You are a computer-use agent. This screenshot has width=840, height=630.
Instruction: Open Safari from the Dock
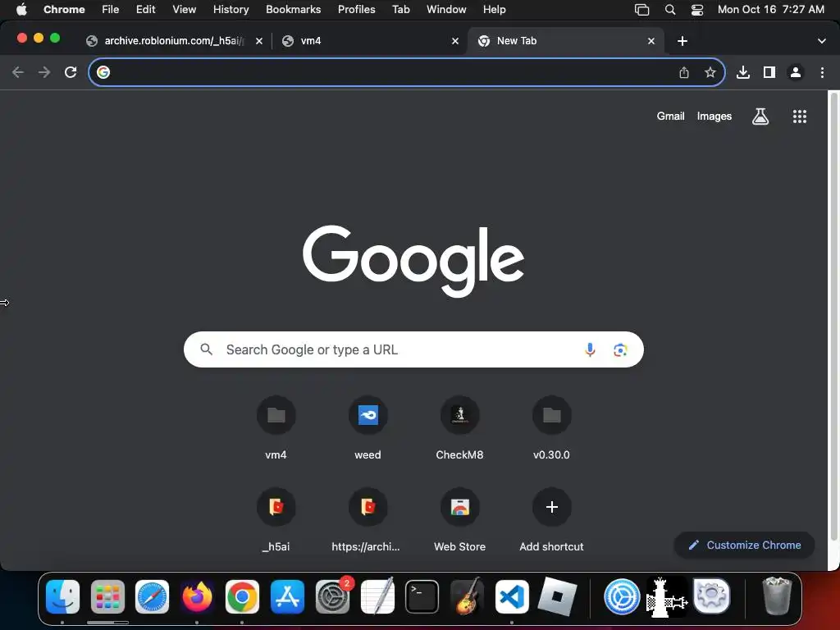pos(152,596)
